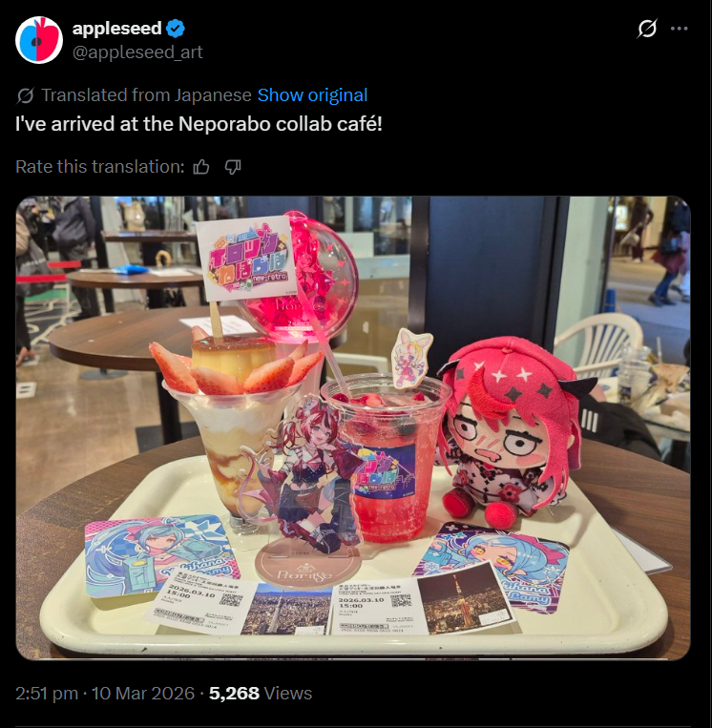Open the appleseed display name
This screenshot has height=728, width=712.
tap(117, 29)
